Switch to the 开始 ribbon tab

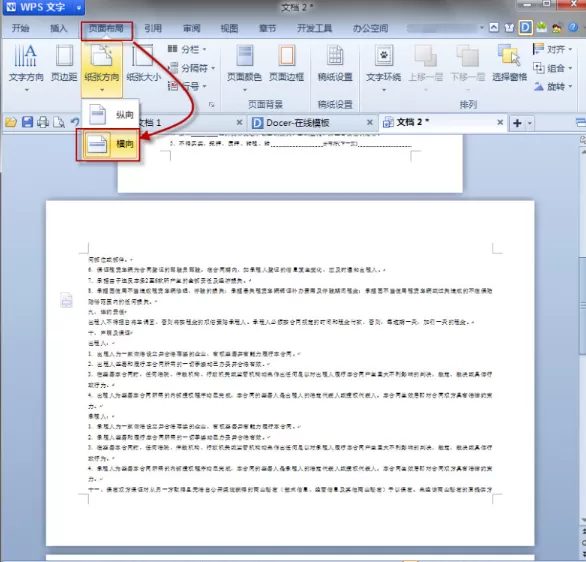(21, 28)
